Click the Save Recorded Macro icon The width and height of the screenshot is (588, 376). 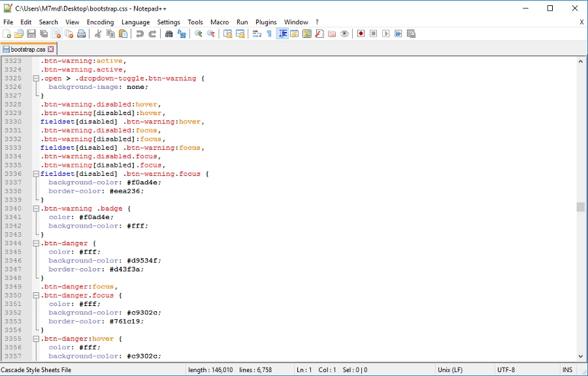pos(411,34)
